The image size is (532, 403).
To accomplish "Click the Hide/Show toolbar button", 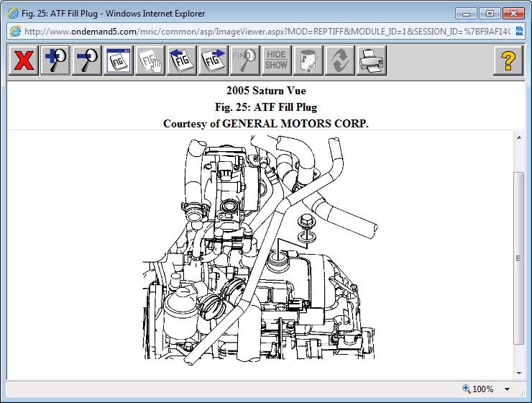I will [x=277, y=60].
